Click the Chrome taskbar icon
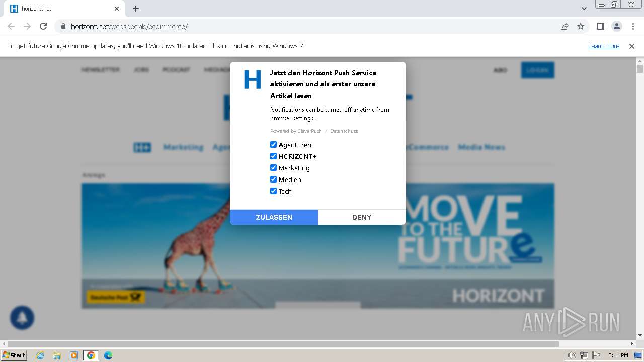This screenshot has height=362, width=644. [x=91, y=355]
